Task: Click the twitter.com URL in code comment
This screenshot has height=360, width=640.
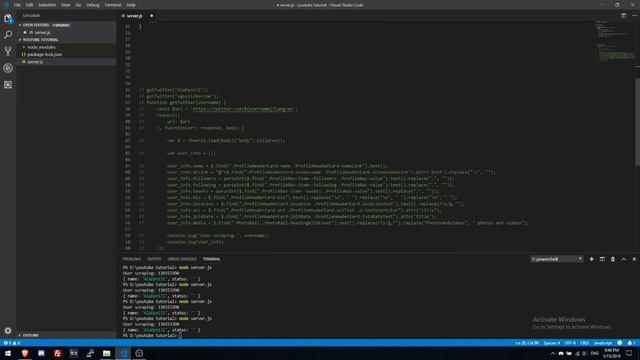Action: click(x=243, y=109)
